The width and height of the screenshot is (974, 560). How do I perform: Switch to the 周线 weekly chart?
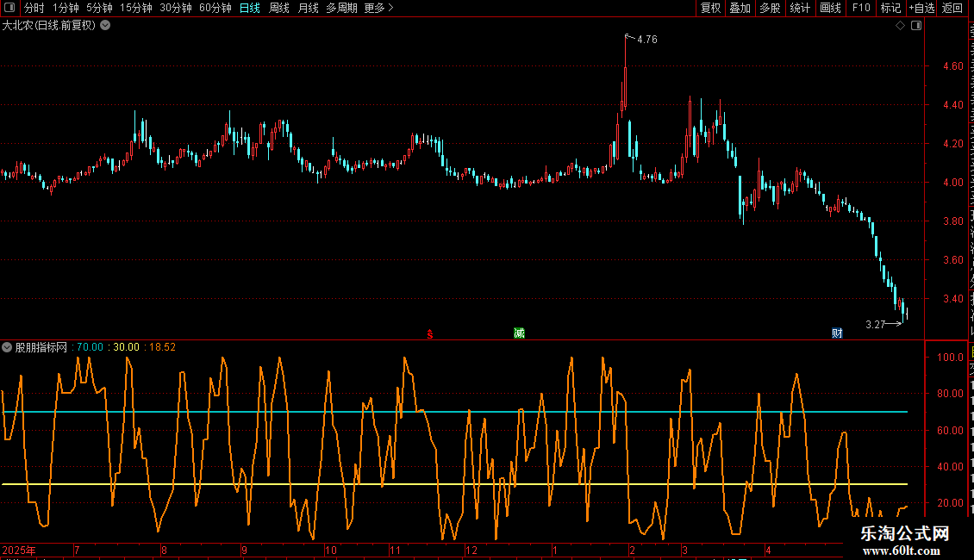[x=279, y=8]
